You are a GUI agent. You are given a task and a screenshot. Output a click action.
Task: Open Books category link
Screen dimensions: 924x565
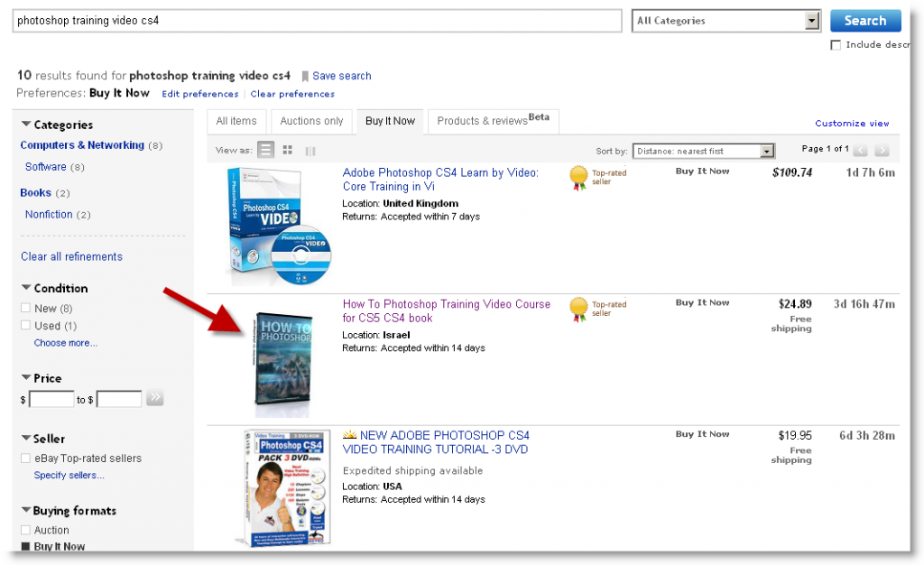[x=35, y=192]
